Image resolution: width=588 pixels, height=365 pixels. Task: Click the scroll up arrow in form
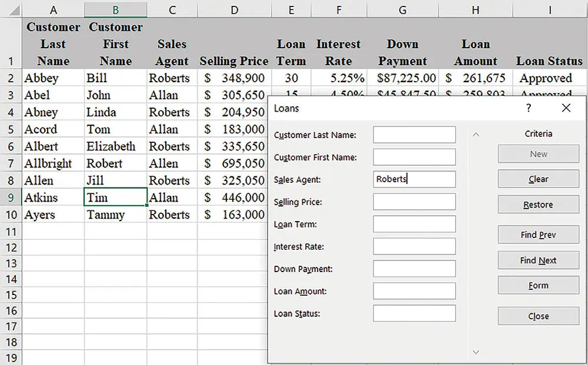pyautogui.click(x=476, y=135)
